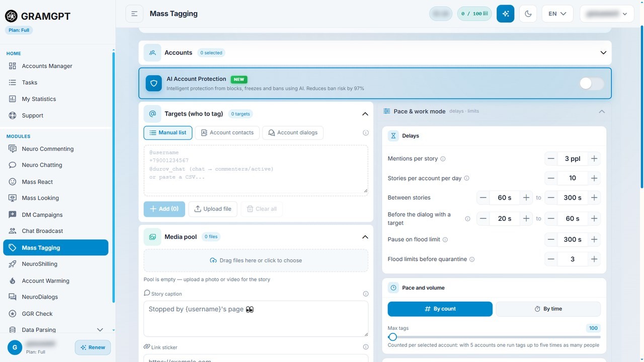Click the Story caption text field
This screenshot has height=362, width=644.
click(256, 319)
